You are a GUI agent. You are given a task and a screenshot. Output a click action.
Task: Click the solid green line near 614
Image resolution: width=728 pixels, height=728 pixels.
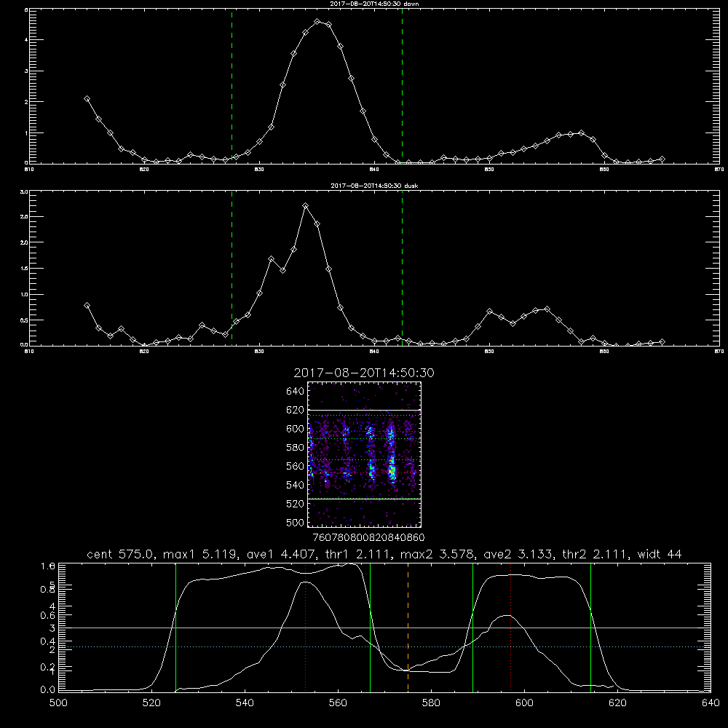(x=590, y=628)
